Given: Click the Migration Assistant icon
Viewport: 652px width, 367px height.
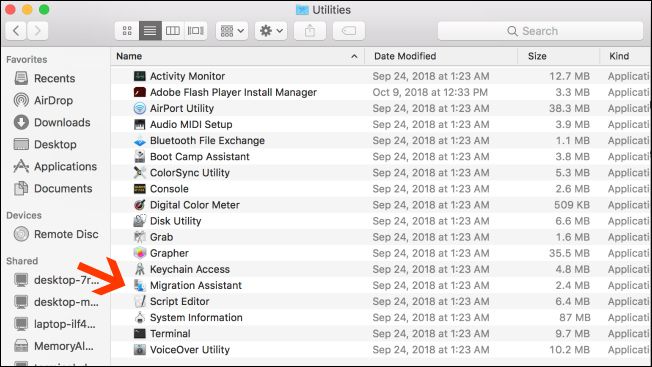Looking at the screenshot, I should [140, 285].
